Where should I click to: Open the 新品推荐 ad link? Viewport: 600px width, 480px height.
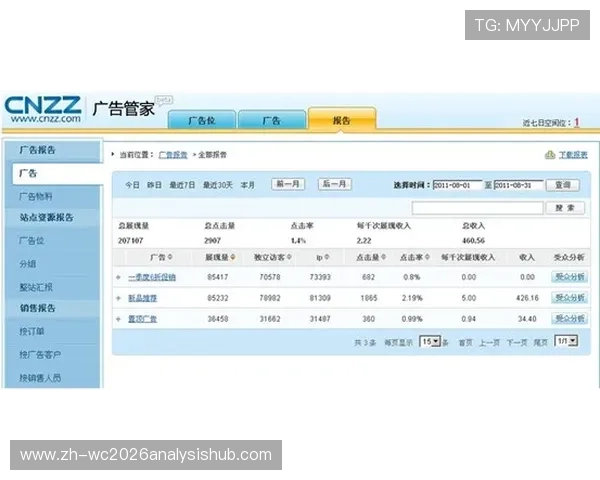coord(142,298)
